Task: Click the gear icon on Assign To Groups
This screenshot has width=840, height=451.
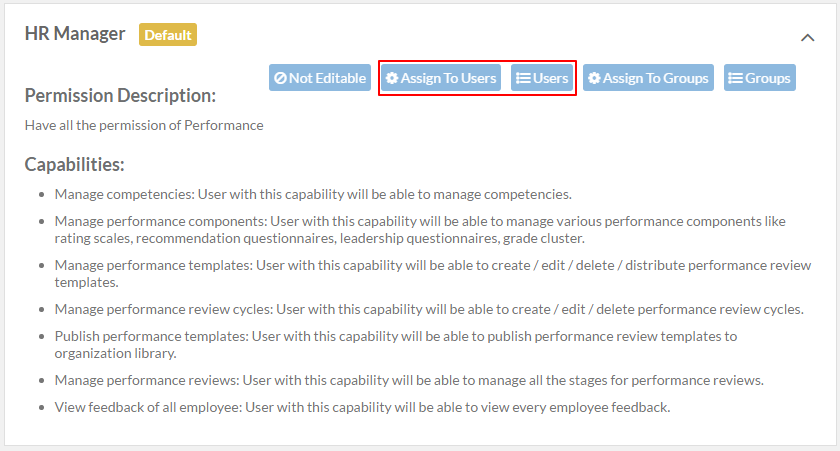Action: coord(594,78)
